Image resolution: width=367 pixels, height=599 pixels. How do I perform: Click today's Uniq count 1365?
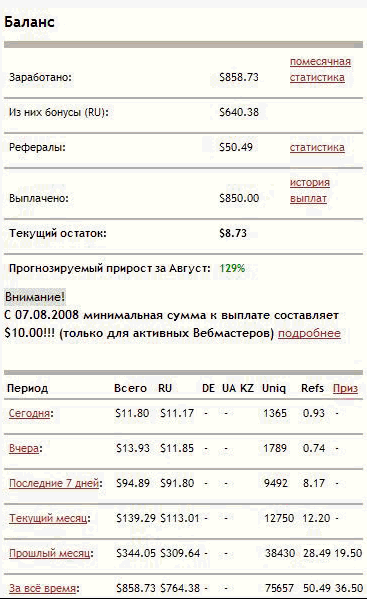pos(275,413)
